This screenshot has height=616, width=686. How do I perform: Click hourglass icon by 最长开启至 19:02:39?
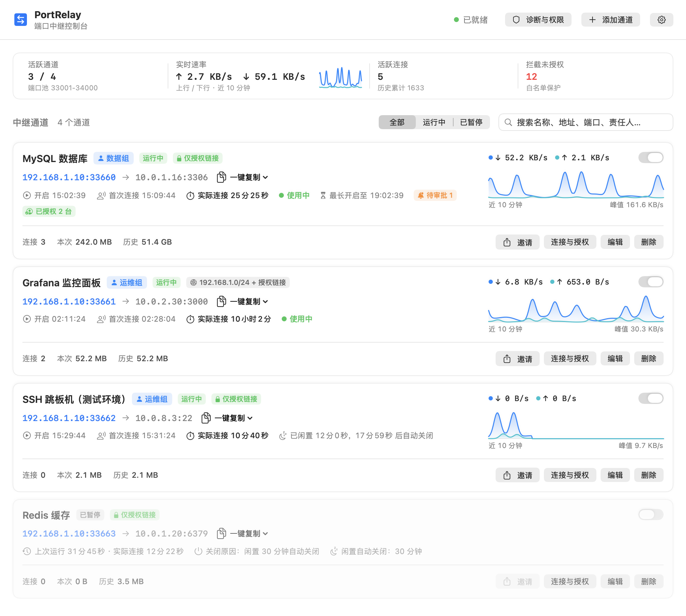click(323, 196)
